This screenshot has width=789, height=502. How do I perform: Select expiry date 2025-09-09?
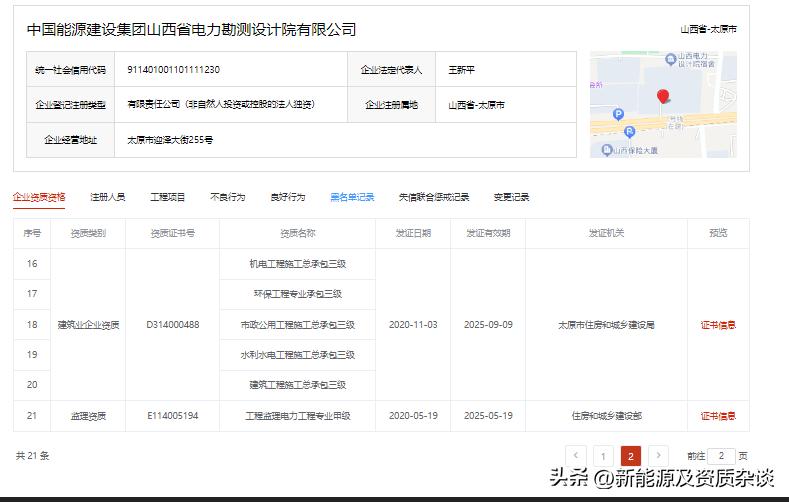[488, 325]
